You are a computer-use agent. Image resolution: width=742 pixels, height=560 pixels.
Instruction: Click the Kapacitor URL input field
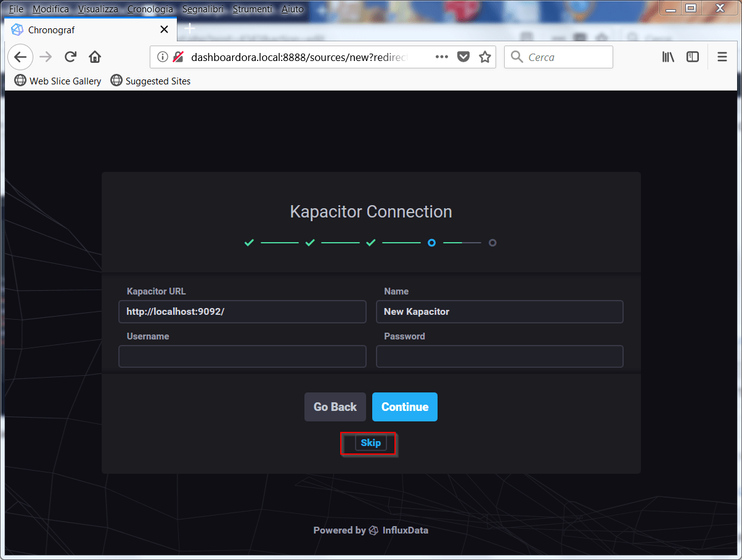coord(243,312)
